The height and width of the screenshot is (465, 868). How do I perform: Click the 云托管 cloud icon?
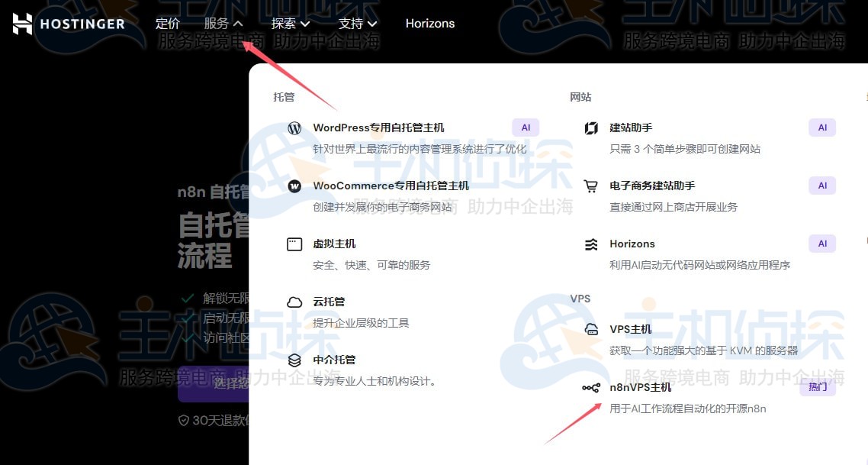pos(294,302)
